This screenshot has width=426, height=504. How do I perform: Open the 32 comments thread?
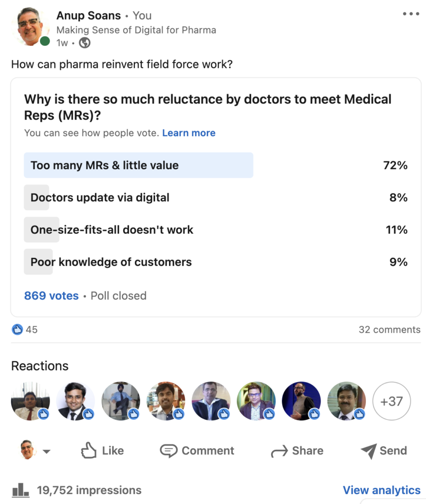point(390,329)
